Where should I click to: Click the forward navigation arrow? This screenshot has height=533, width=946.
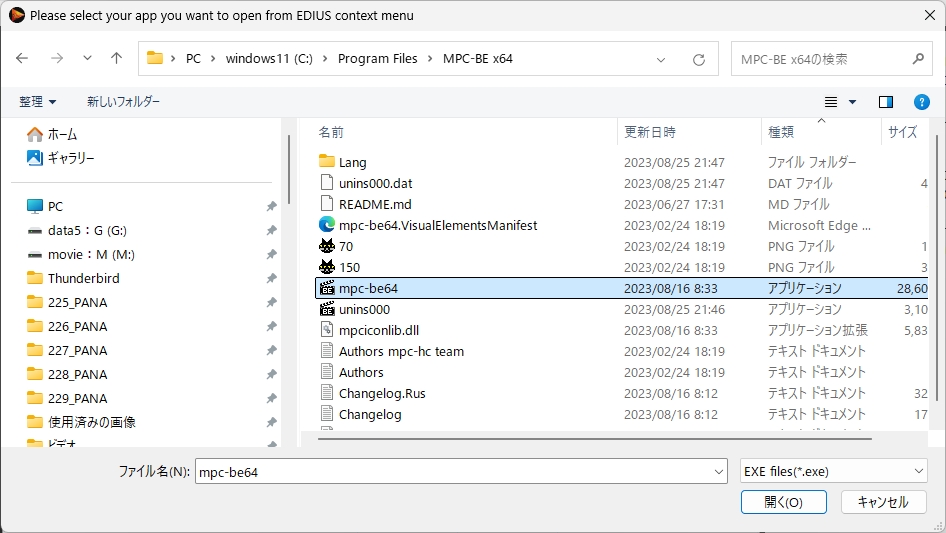click(x=57, y=59)
